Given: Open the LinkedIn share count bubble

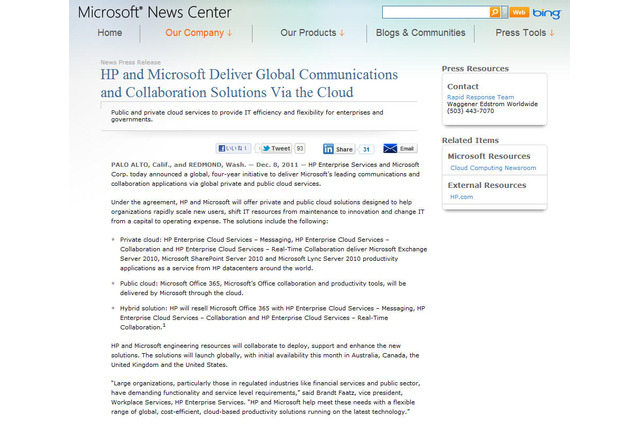Looking at the screenshot, I should click(366, 148).
